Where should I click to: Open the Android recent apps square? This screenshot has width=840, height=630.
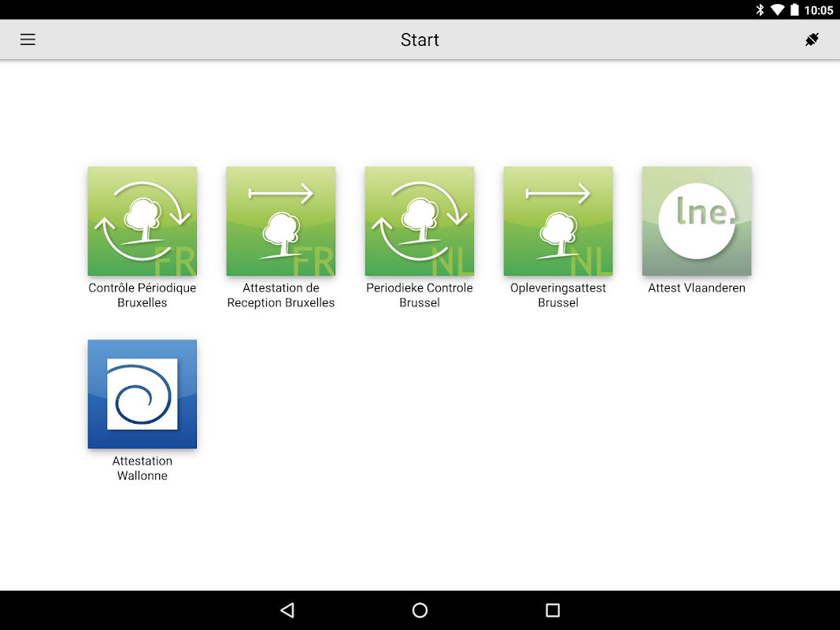pyautogui.click(x=553, y=610)
